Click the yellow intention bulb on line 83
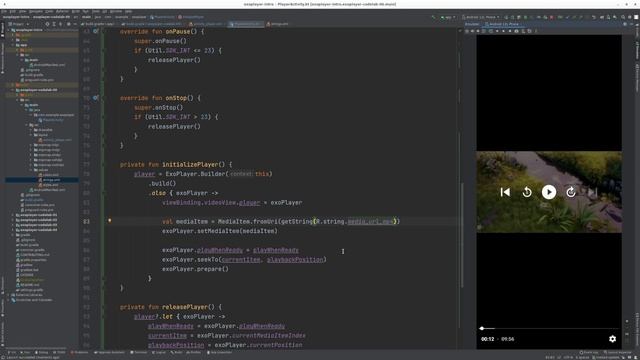 point(109,220)
